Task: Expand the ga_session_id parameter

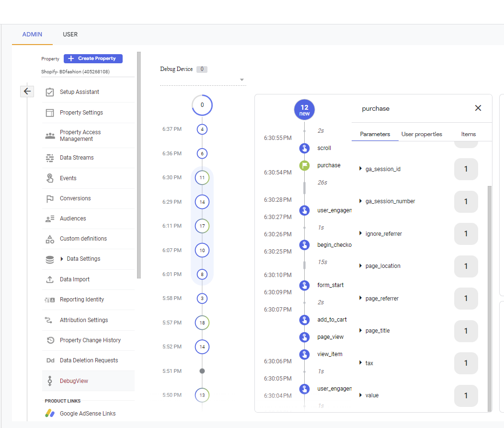Action: click(360, 169)
